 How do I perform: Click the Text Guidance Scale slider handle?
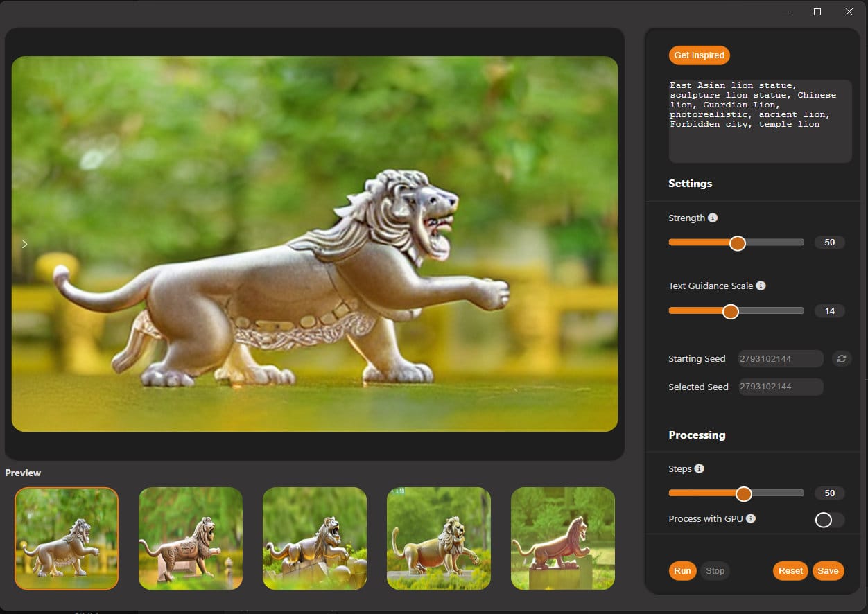(730, 311)
